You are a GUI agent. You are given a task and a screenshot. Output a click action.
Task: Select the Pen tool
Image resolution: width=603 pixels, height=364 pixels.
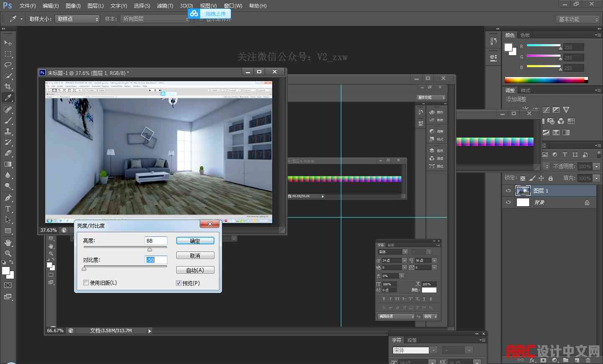[x=8, y=198]
